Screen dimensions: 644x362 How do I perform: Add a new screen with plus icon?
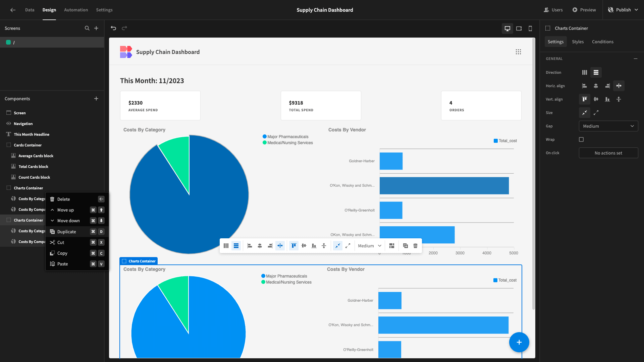(96, 28)
